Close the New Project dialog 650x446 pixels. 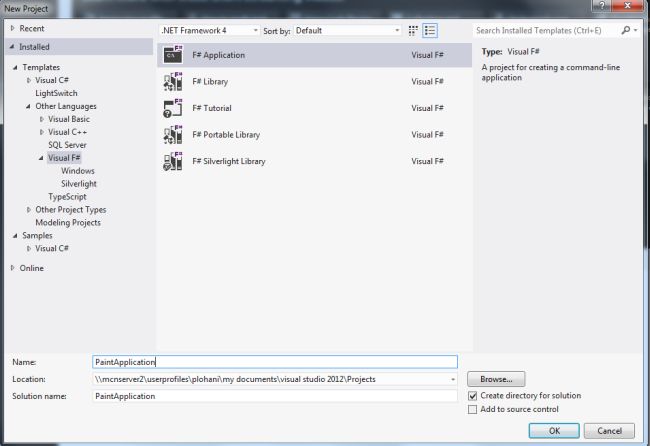pos(628,5)
